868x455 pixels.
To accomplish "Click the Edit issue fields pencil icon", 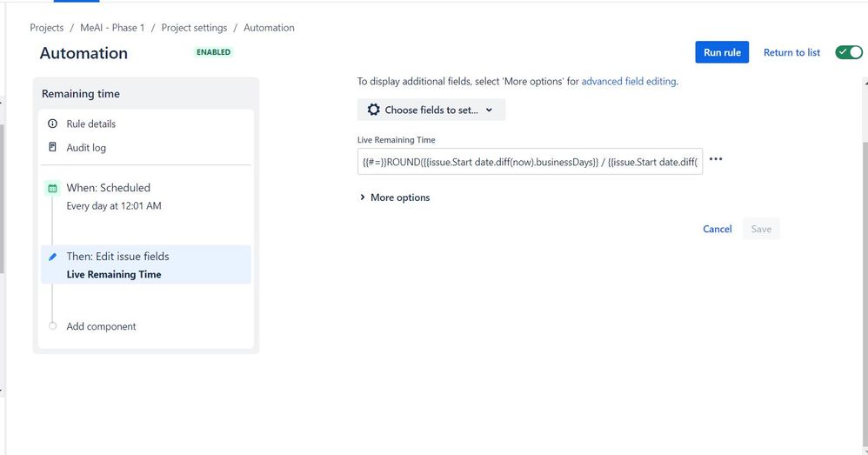I will pos(52,257).
